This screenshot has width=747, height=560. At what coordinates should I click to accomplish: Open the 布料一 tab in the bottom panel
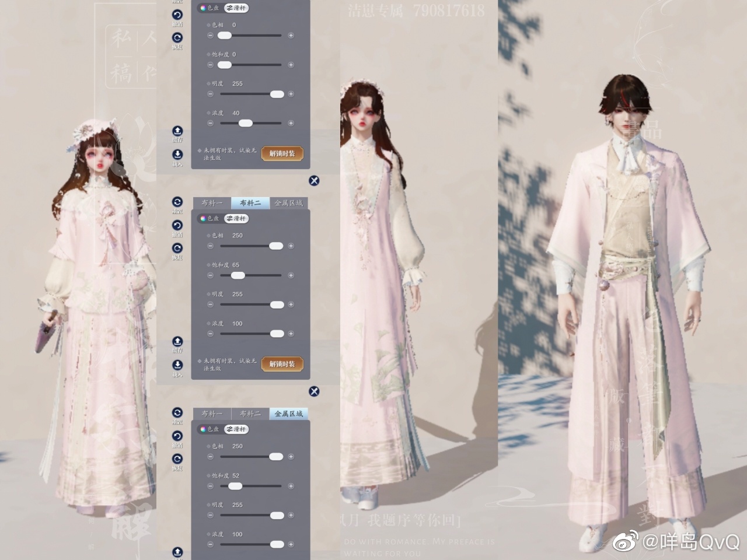pyautogui.click(x=212, y=414)
